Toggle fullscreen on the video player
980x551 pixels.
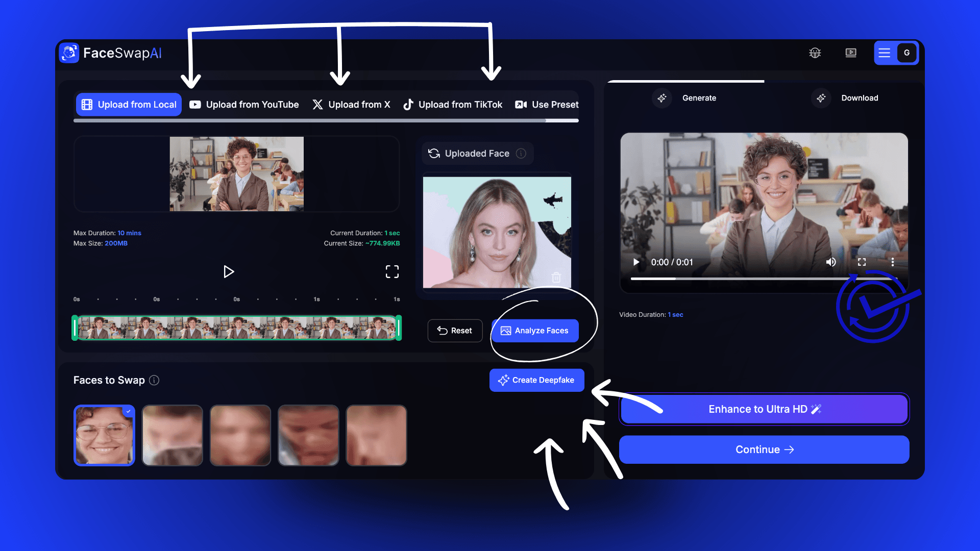pyautogui.click(x=862, y=262)
